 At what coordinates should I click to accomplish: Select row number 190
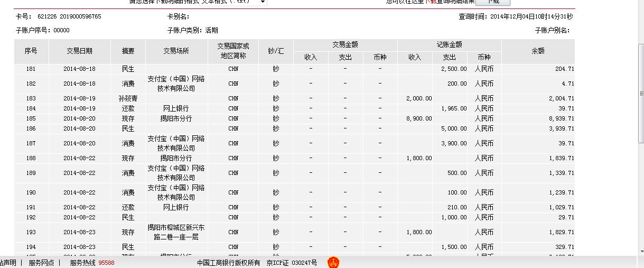coord(31,192)
